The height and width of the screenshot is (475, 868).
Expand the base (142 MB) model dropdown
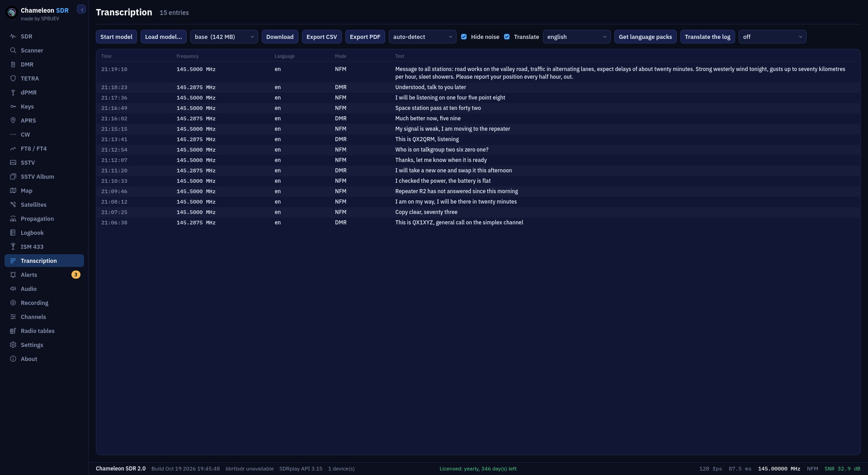pos(224,37)
